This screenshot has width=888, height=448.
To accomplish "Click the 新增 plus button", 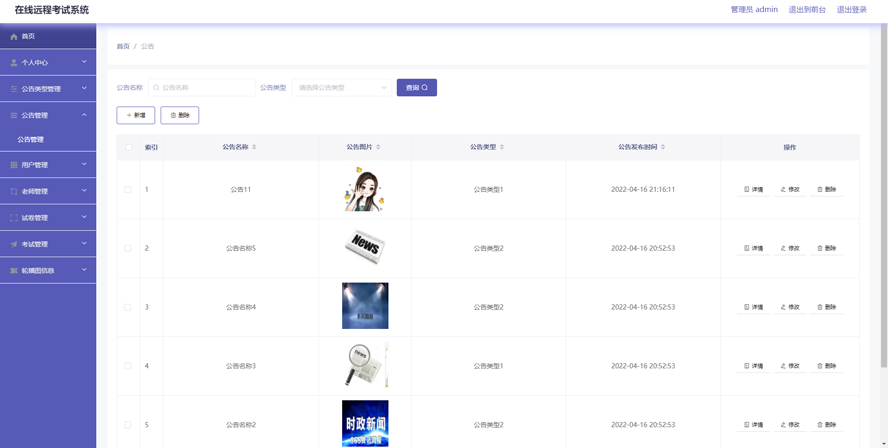I will [136, 115].
